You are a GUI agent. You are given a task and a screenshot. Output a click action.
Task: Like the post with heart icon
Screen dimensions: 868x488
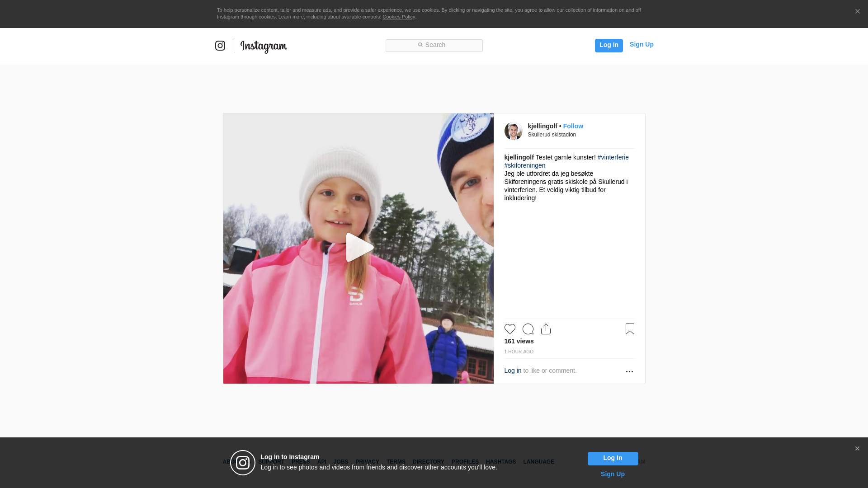[x=509, y=329]
